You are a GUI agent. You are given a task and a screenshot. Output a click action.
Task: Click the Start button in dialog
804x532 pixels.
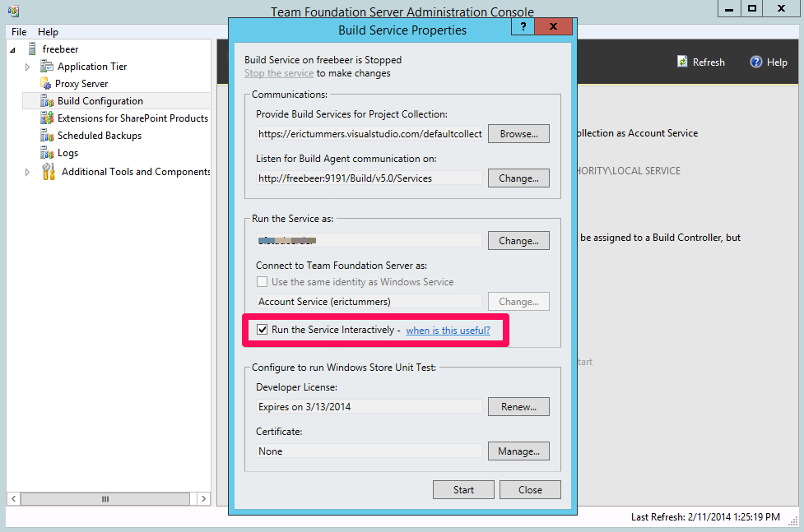click(x=463, y=489)
